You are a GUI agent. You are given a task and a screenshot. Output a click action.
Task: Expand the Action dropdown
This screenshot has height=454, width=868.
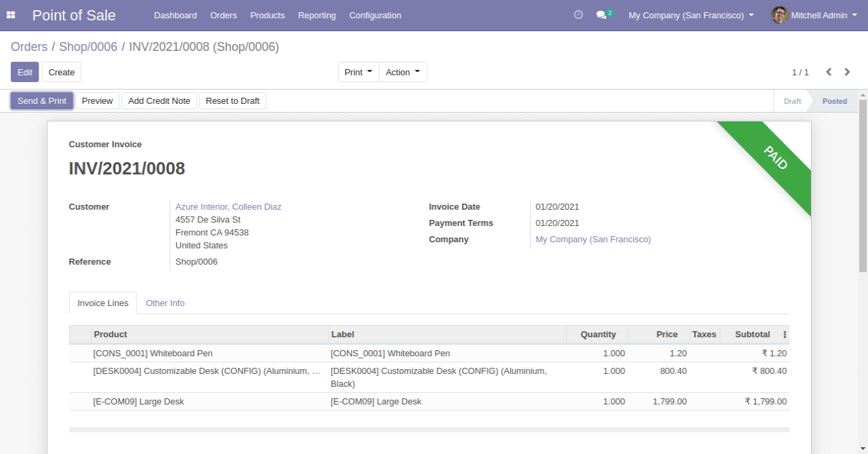coord(403,72)
